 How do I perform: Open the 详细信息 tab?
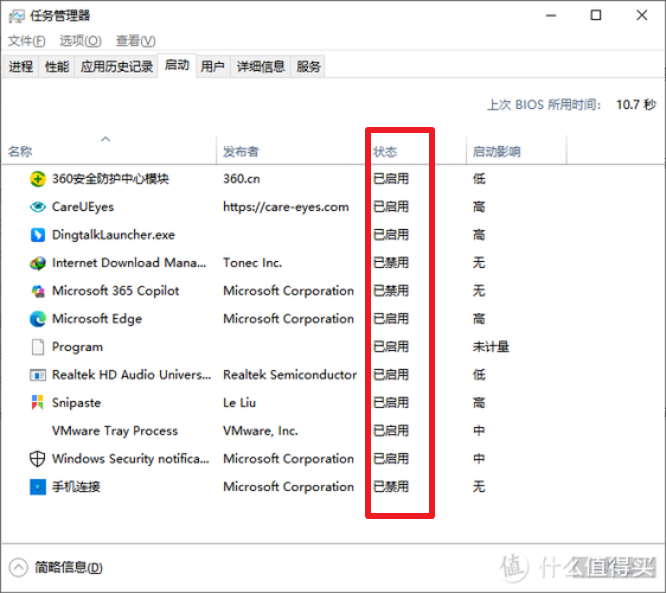tap(261, 67)
